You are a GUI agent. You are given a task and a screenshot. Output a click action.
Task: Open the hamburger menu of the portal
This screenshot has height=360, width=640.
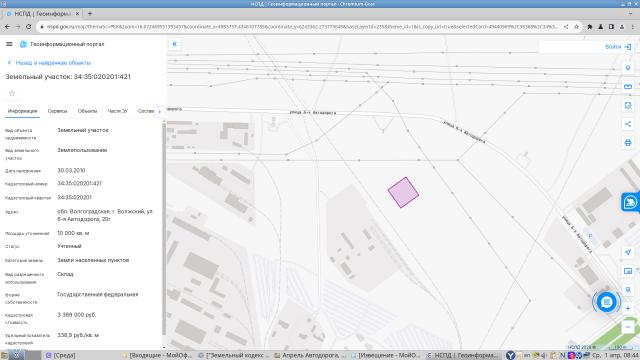pos(9,44)
